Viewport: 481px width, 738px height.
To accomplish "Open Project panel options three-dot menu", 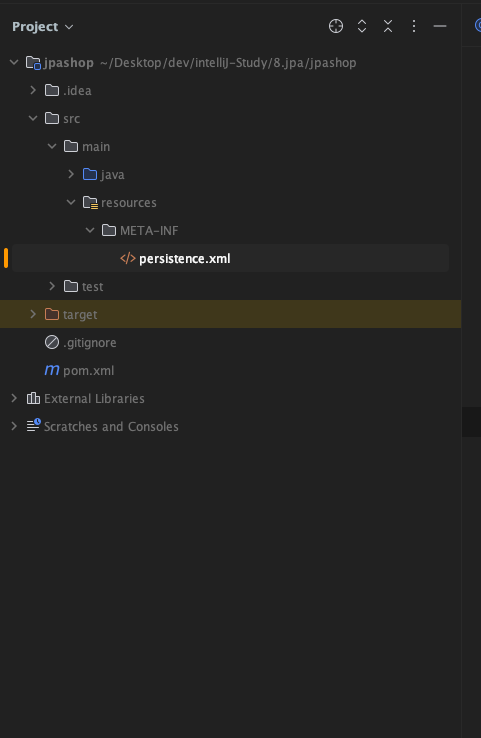I will (x=414, y=26).
